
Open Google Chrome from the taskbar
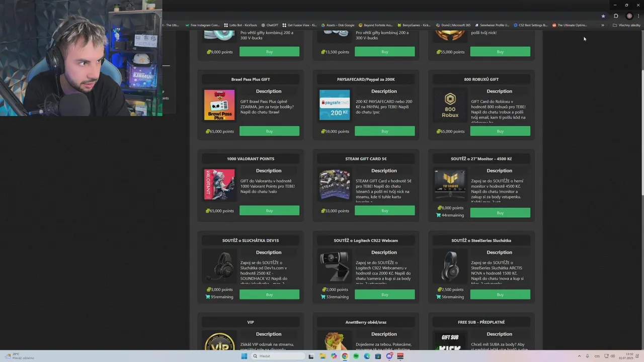345,356
